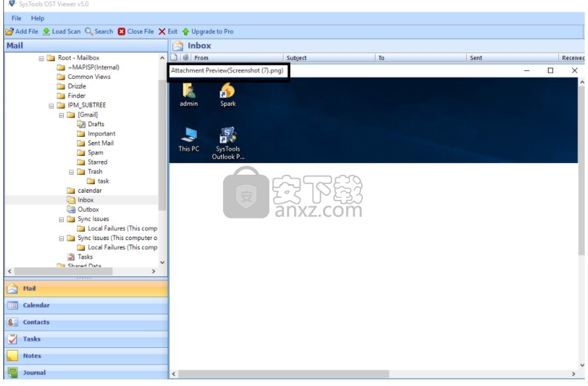Select the Finder folder

(x=71, y=96)
